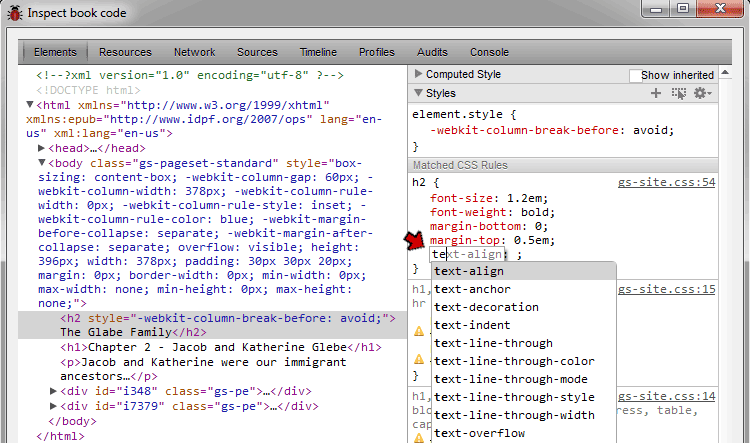Go to the Console tab

coord(489,52)
